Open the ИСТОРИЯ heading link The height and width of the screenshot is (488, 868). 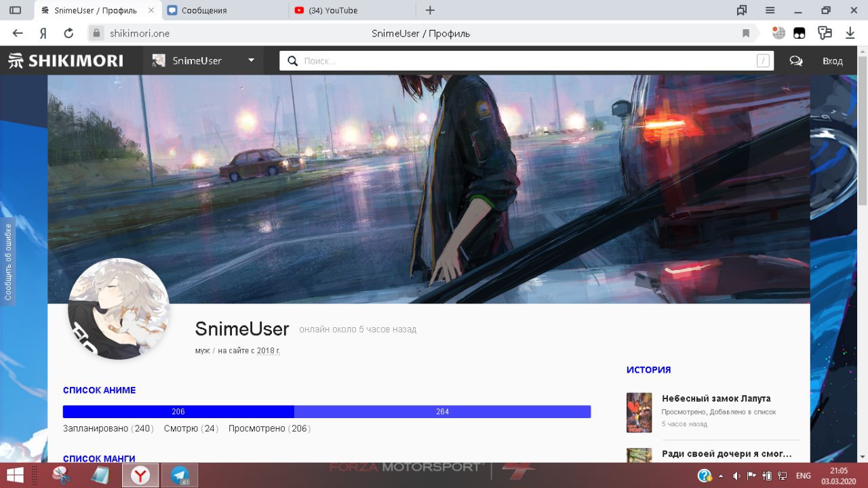tap(648, 370)
